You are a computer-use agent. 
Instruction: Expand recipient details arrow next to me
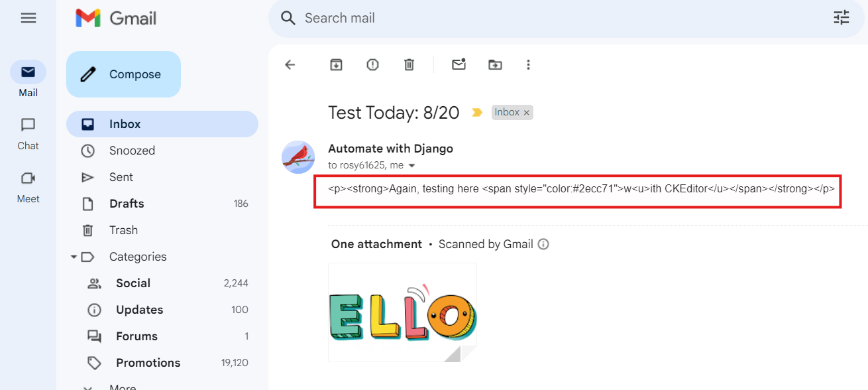[x=411, y=166]
